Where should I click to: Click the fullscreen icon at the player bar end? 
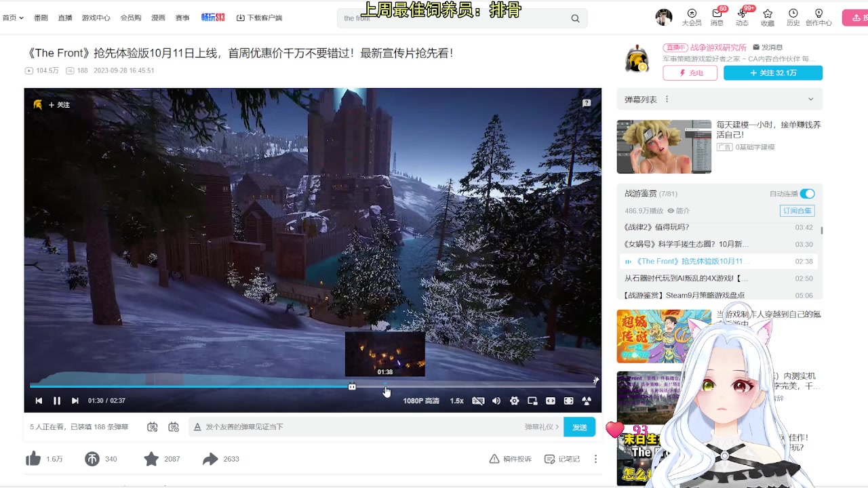tap(587, 401)
